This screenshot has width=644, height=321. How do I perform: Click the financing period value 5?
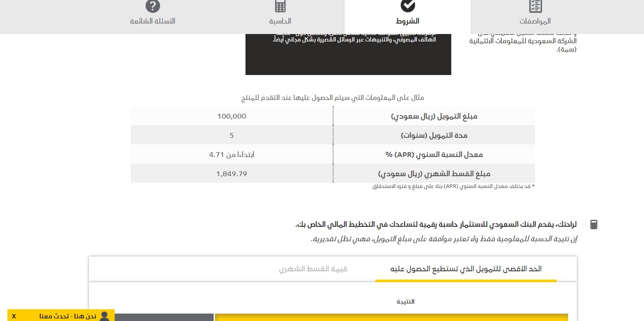click(x=232, y=135)
